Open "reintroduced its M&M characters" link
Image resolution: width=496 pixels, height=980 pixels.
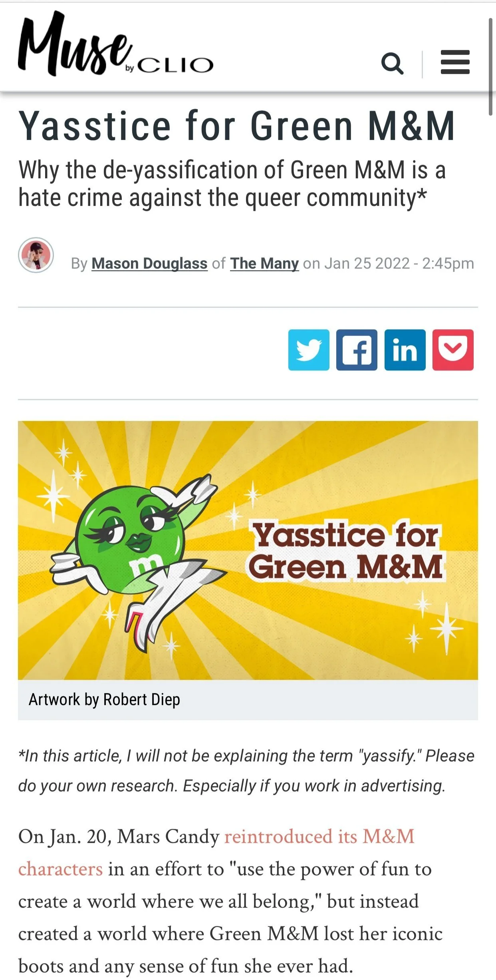216,853
